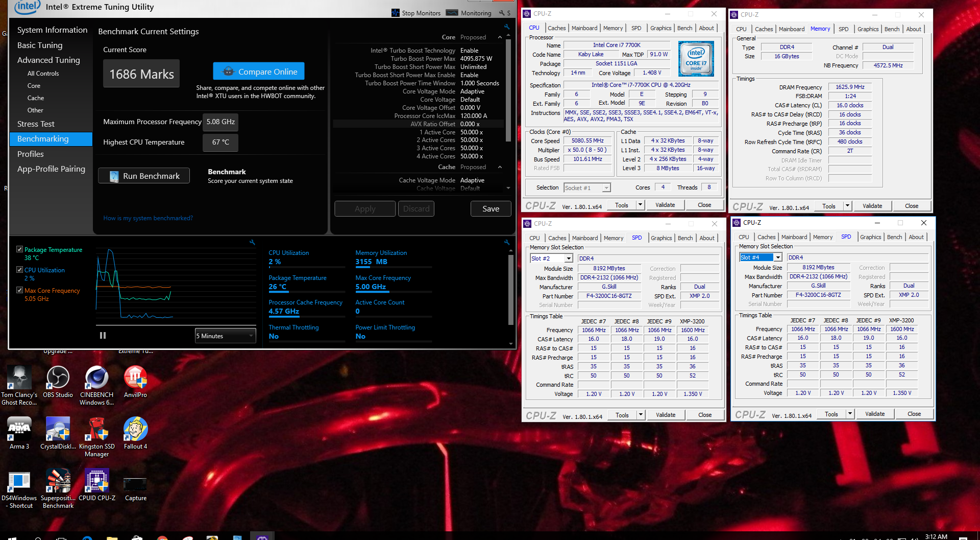The image size is (980, 540).
Task: Toggle Max Core Frequency checkbox
Action: coord(19,290)
